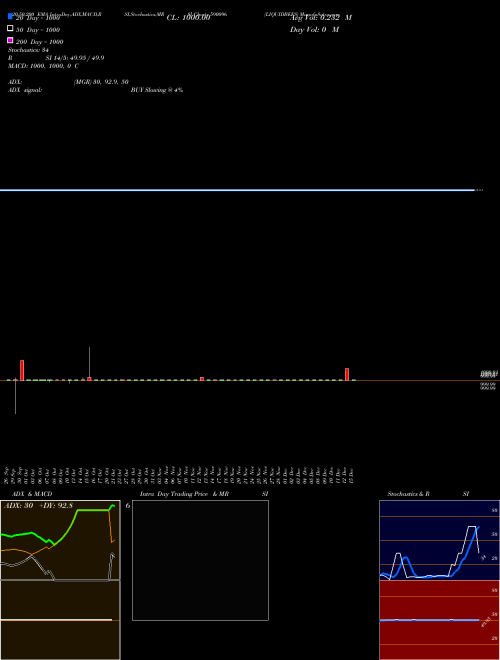Open the empty intraday trading price chart

coord(200,560)
